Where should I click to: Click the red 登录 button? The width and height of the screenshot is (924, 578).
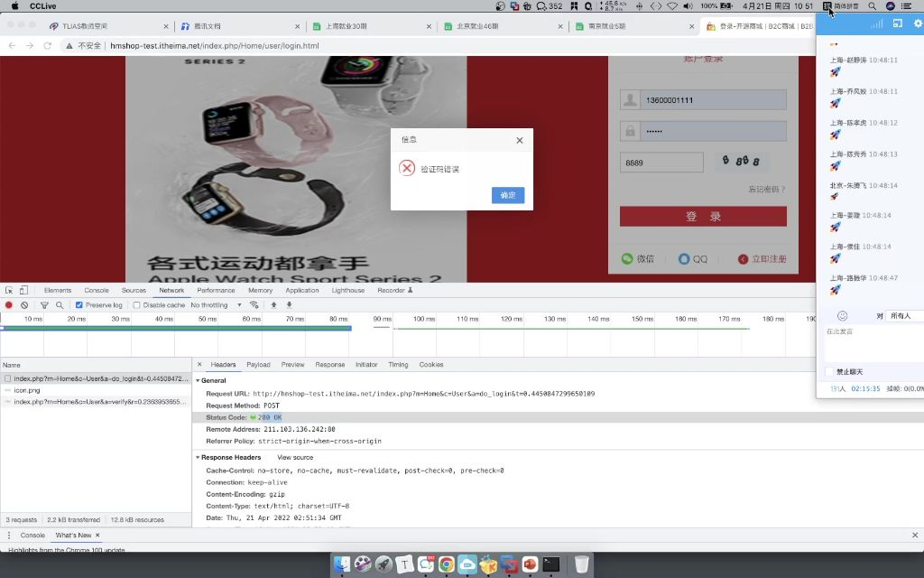[x=703, y=217]
